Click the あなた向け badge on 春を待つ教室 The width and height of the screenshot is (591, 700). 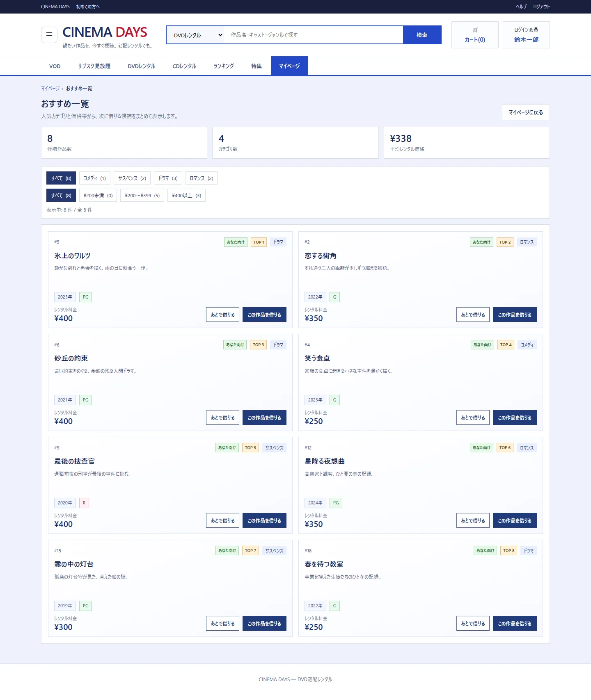pos(485,551)
